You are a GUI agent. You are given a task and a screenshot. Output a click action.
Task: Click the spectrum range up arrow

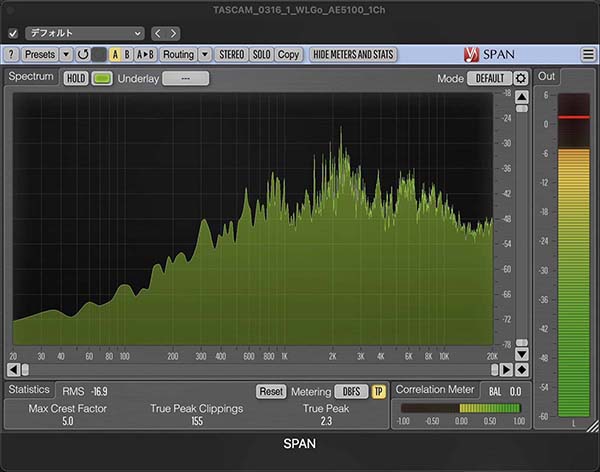(522, 97)
